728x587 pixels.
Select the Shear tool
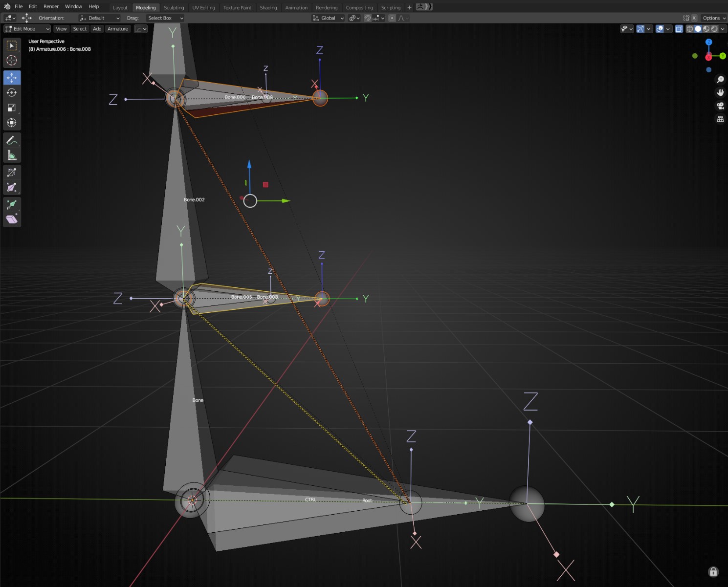[12, 220]
